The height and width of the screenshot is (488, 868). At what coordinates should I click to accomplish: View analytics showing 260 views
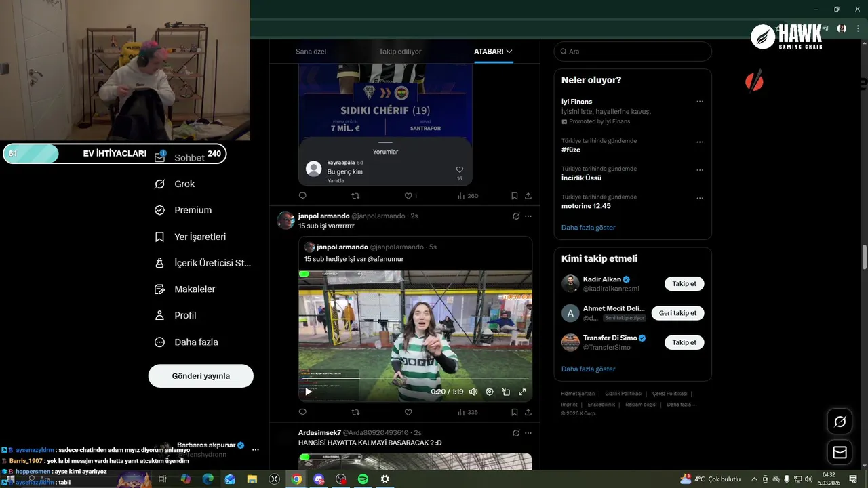[468, 196]
